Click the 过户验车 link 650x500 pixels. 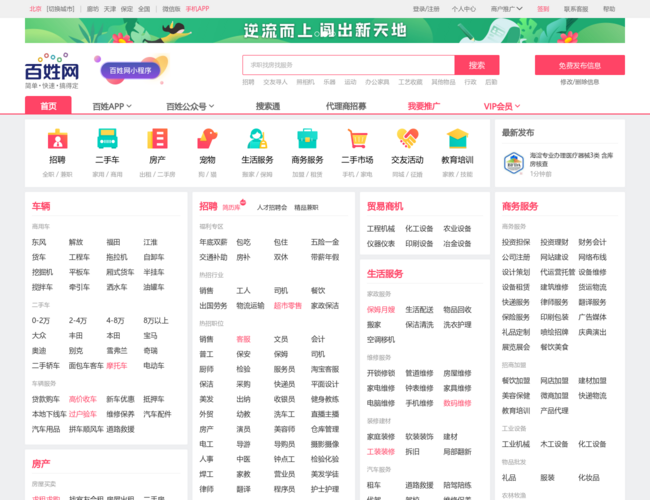[x=83, y=414]
